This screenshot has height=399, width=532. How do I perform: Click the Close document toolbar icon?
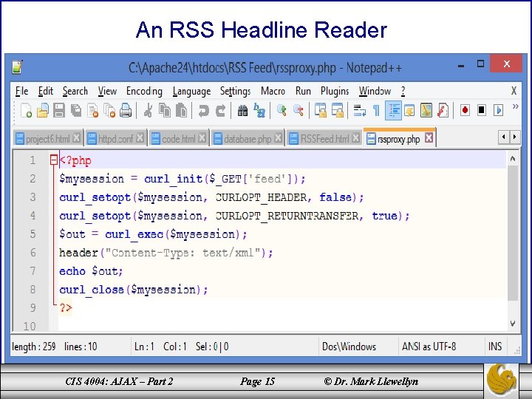[x=92, y=111]
